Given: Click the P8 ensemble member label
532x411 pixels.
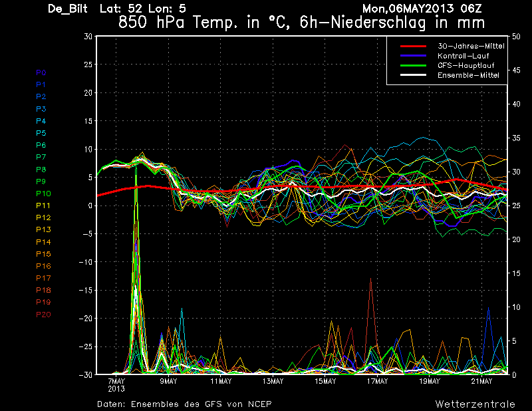Looking at the screenshot, I should click(x=41, y=170).
